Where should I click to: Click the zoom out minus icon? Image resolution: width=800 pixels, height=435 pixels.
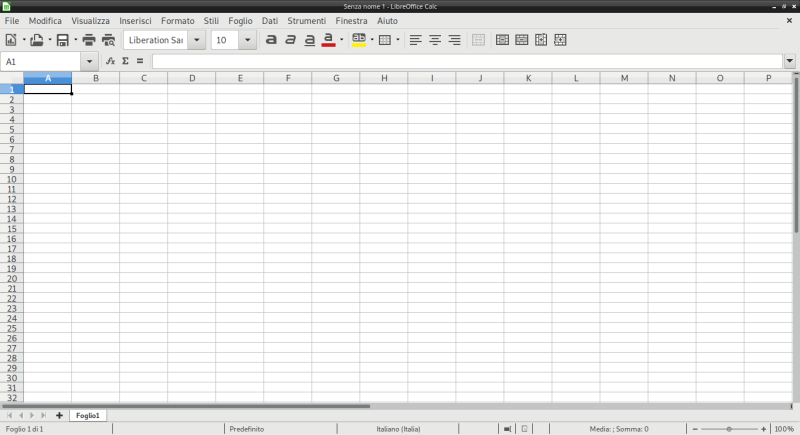695,429
